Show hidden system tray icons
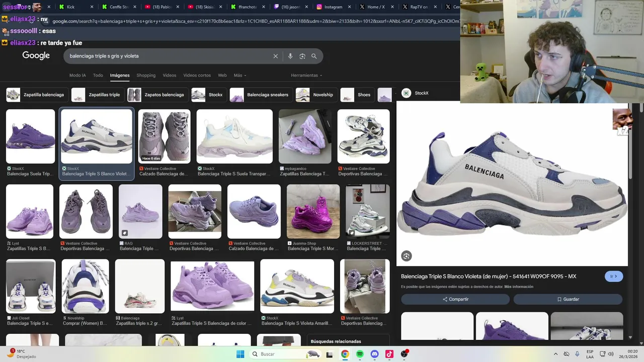This screenshot has height=362, width=644. pos(555,354)
